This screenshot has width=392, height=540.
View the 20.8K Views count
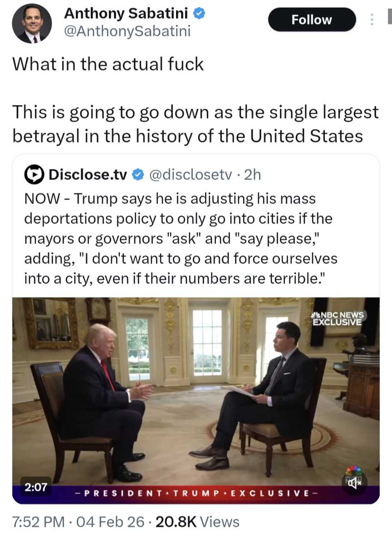[197, 522]
